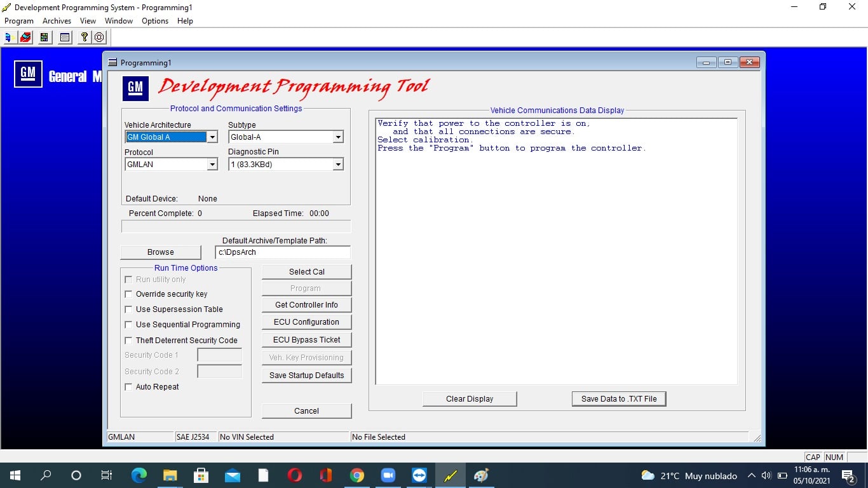Viewport: 868px width, 488px height.
Task: Click the 'No VIN Selected' status bar text
Action: click(x=247, y=437)
